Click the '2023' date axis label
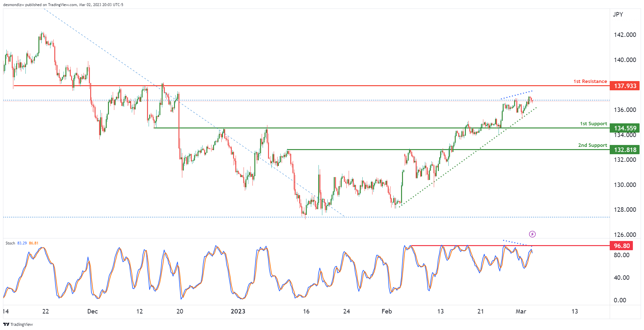This screenshot has height=330, width=644. tap(238, 311)
